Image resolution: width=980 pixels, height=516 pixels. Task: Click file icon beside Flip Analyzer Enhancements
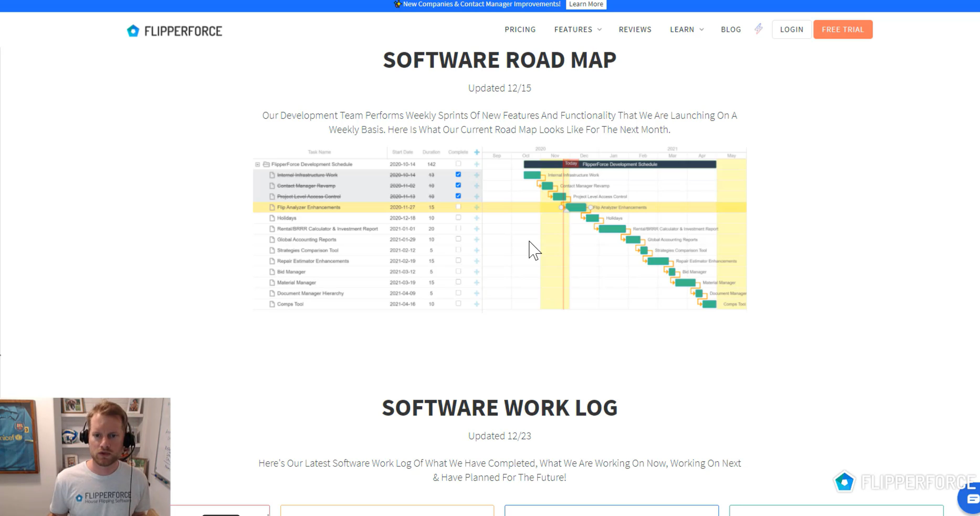[272, 207]
